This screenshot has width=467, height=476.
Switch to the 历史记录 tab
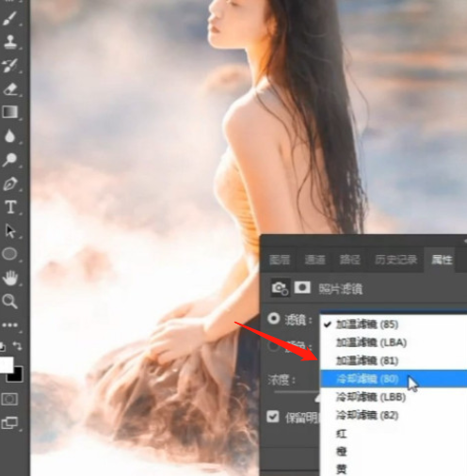[395, 260]
